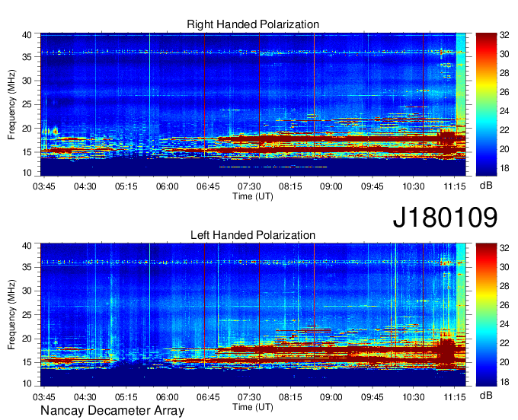This screenshot has width=518, height=420.
Task: Click the 40 MHz frequency tick on the Right Handed plot
Action: (27, 35)
